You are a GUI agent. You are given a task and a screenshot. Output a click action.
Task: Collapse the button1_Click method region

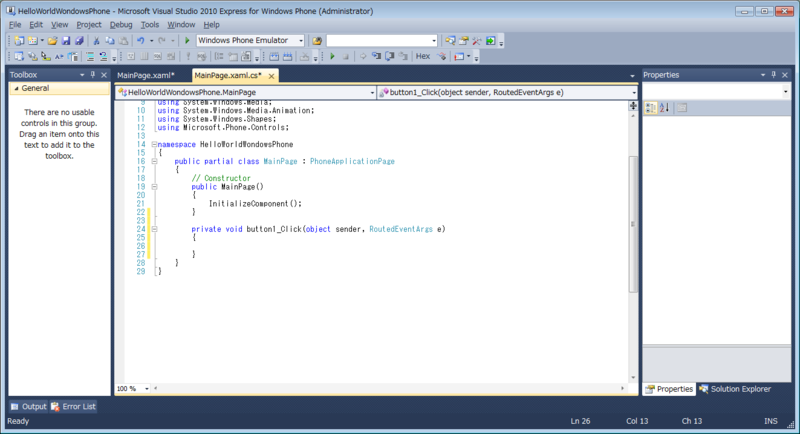point(154,229)
